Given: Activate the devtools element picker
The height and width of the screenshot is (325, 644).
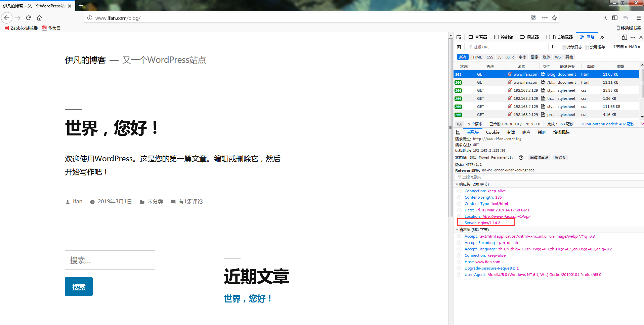Looking at the screenshot, I should click(x=459, y=37).
